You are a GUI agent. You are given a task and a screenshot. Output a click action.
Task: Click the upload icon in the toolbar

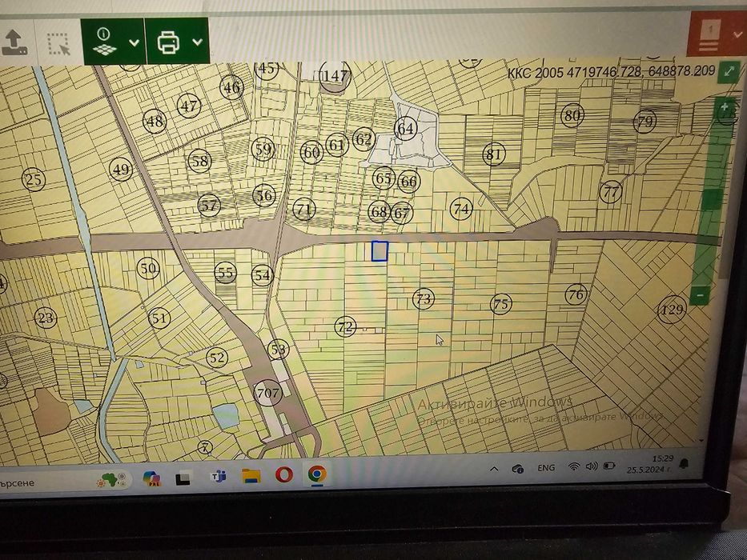(x=14, y=43)
